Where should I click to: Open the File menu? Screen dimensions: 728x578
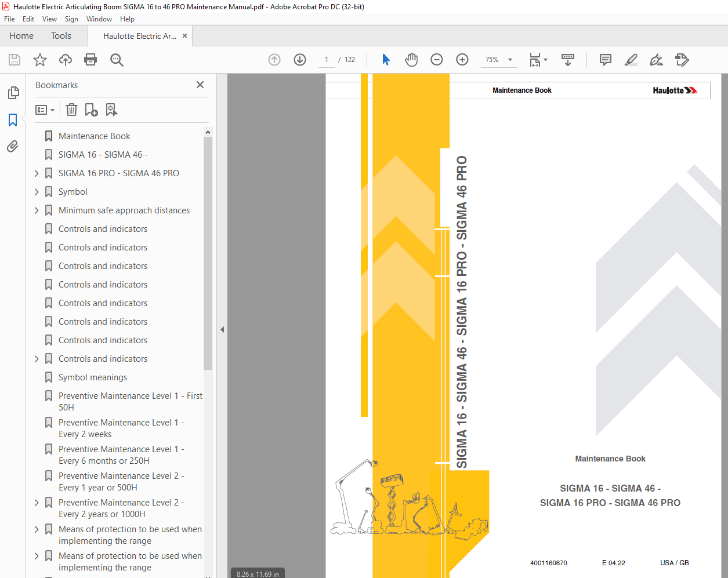coord(9,19)
